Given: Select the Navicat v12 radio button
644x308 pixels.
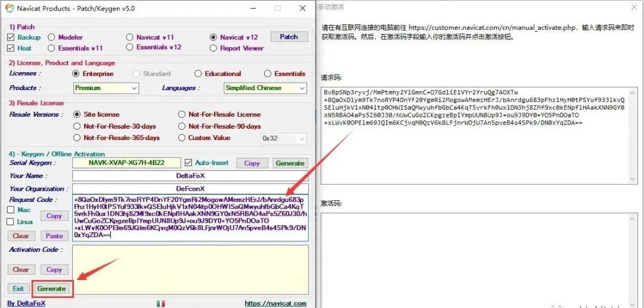Looking at the screenshot, I should click(x=213, y=38).
